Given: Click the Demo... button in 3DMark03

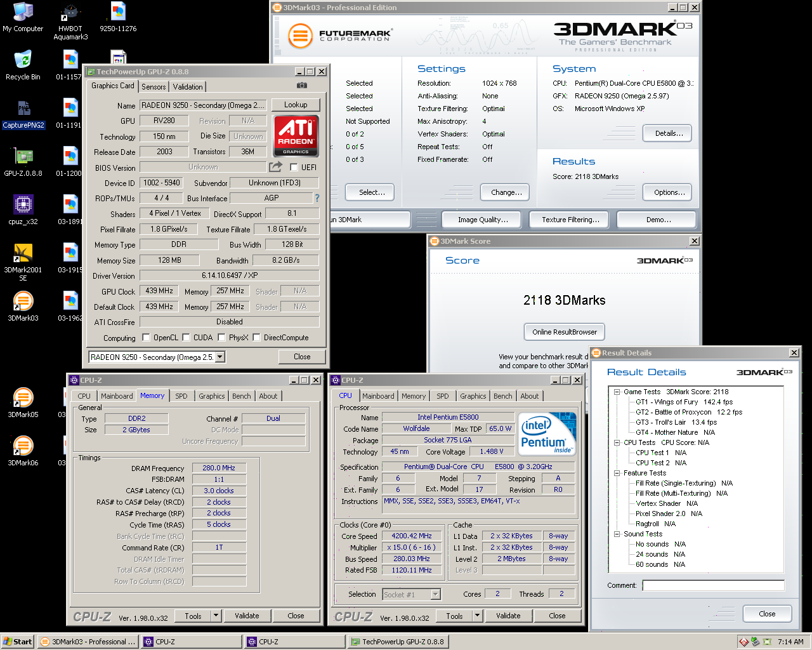Looking at the screenshot, I should coord(658,220).
